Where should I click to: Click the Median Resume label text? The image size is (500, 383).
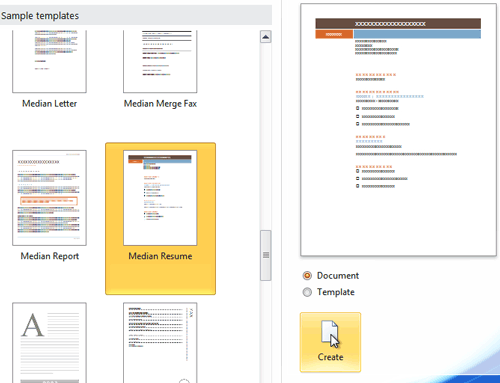tap(160, 256)
